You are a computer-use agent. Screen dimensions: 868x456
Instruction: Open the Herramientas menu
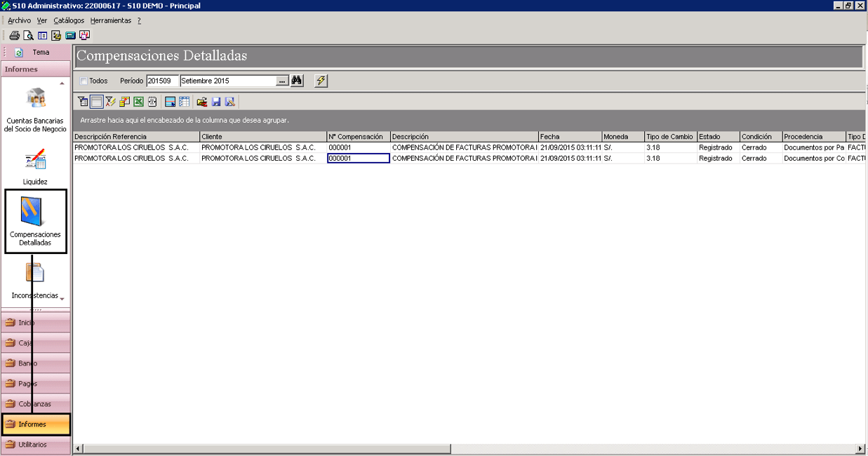click(111, 20)
